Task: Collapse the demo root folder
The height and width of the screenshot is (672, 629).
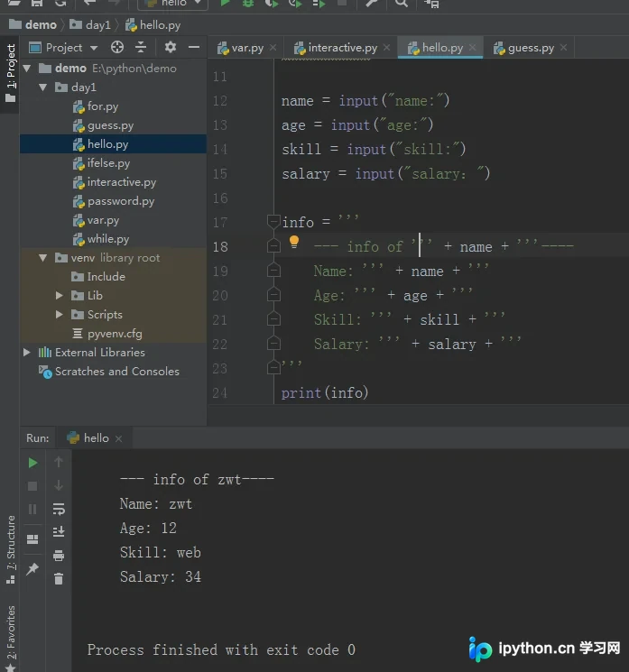Action: pos(27,69)
